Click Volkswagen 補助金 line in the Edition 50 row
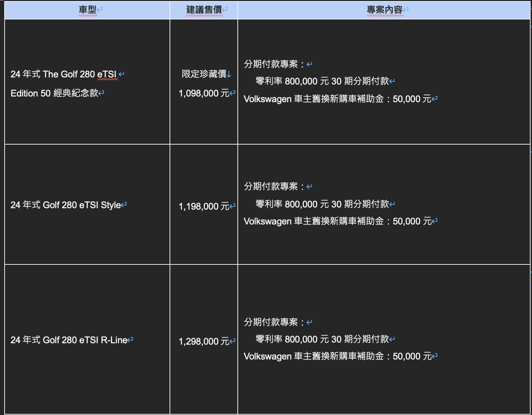Image resolution: width=532 pixels, height=415 pixels. pyautogui.click(x=337, y=99)
